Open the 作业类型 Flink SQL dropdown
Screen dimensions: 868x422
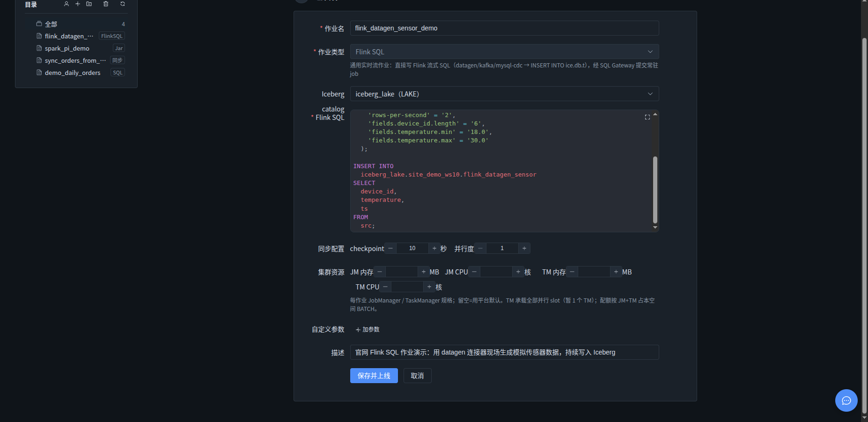(504, 52)
